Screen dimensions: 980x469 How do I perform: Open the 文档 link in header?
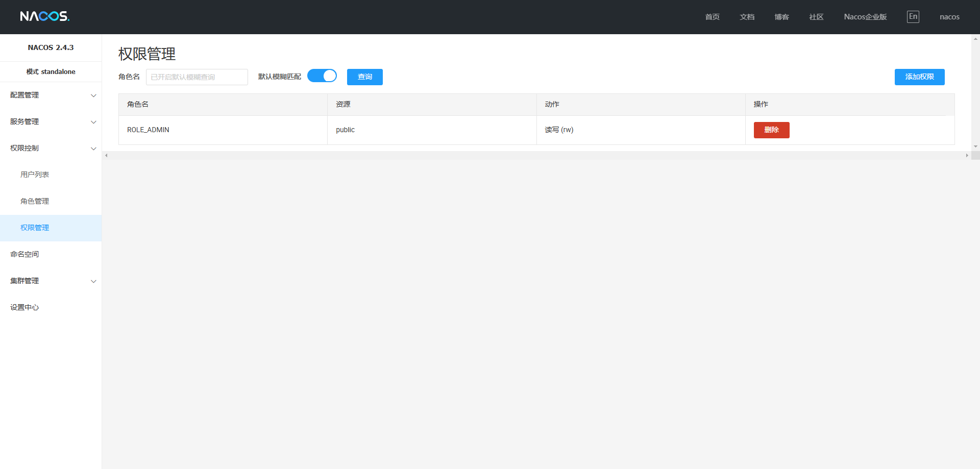tap(747, 17)
